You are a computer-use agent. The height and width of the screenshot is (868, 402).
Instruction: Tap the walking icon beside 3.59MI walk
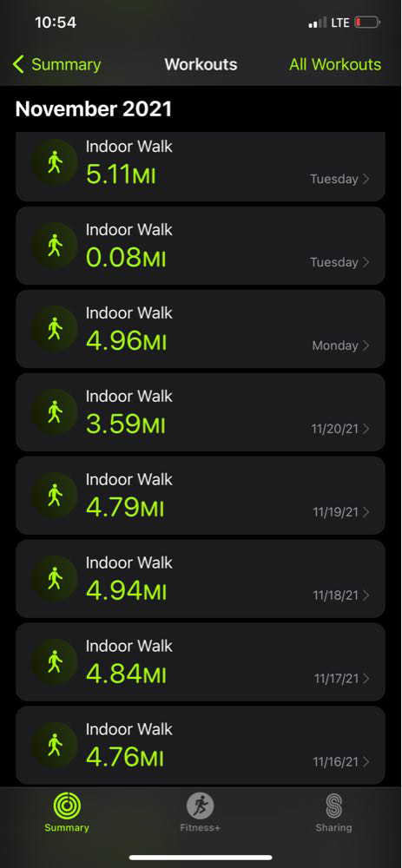pyautogui.click(x=54, y=412)
